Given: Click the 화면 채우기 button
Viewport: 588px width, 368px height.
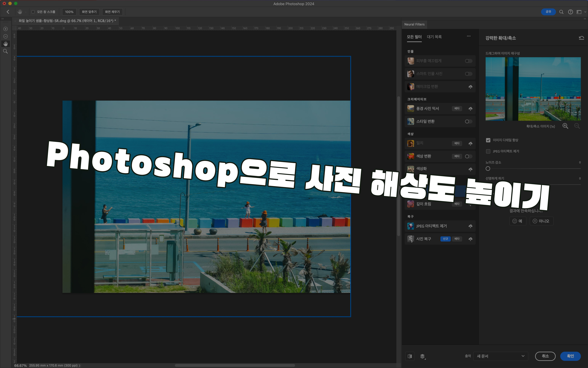Looking at the screenshot, I should point(112,12).
